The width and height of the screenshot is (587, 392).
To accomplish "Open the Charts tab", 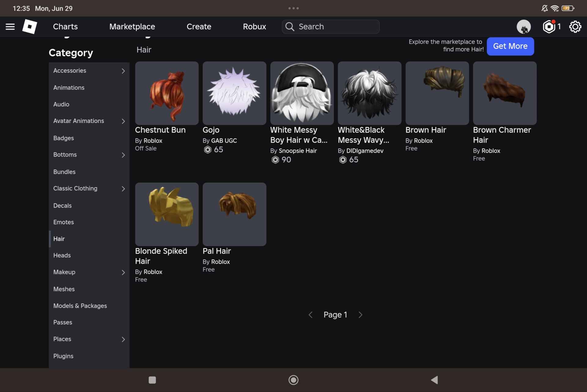I will (x=65, y=27).
